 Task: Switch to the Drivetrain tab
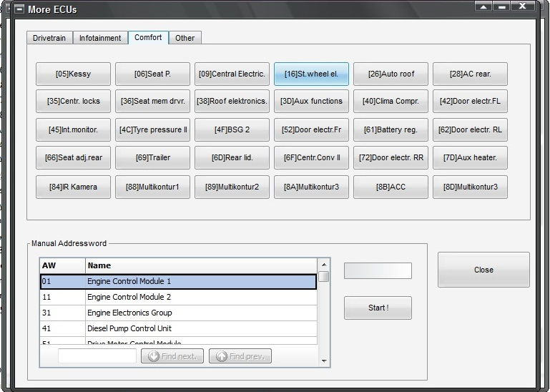[49, 38]
